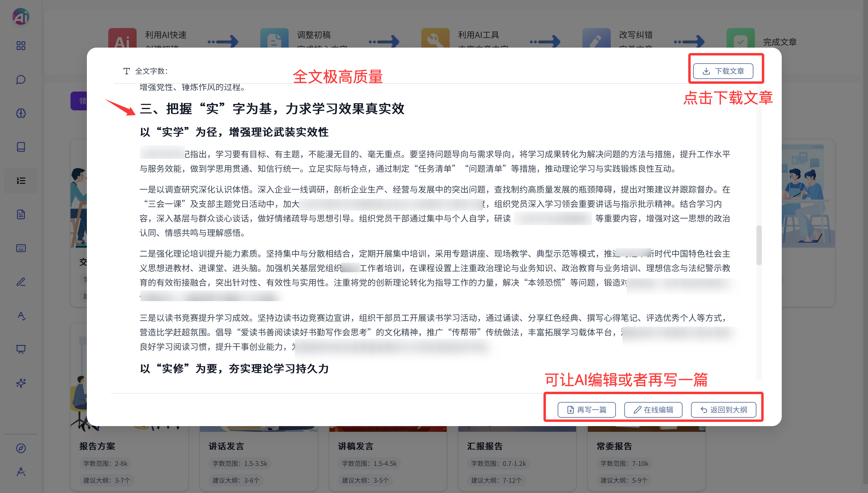The height and width of the screenshot is (493, 868).
Task: Select the numbered list icon in sidebar
Action: [21, 181]
